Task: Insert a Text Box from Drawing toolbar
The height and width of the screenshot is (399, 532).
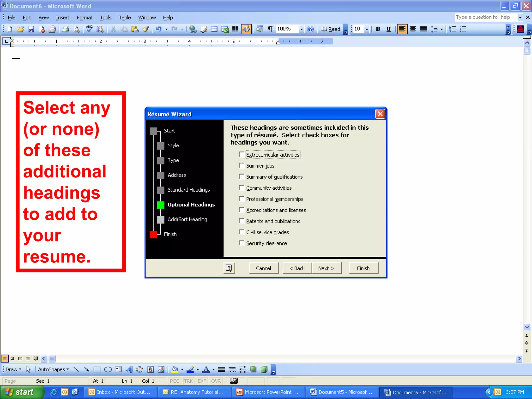Action: [118, 369]
